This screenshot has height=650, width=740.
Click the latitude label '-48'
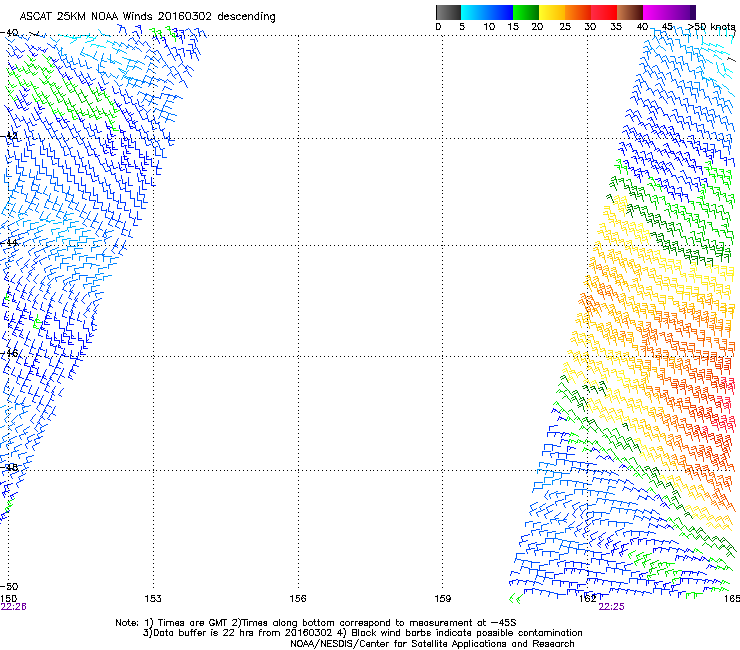click(9, 467)
